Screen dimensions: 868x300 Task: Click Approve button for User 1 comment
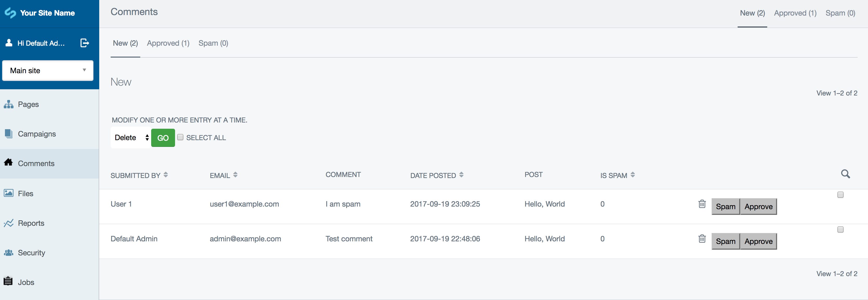(x=758, y=206)
